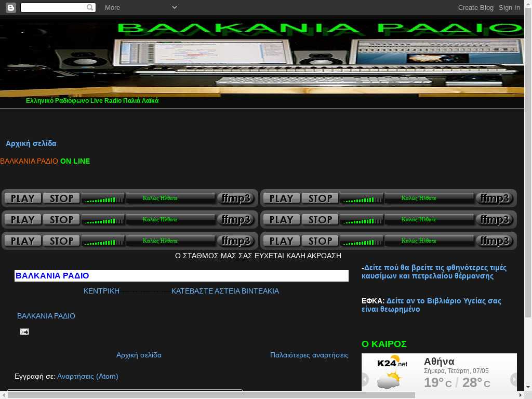532x399 pixels.
Task: Click the vertical scrollbar down arrow
Action: coord(528,388)
